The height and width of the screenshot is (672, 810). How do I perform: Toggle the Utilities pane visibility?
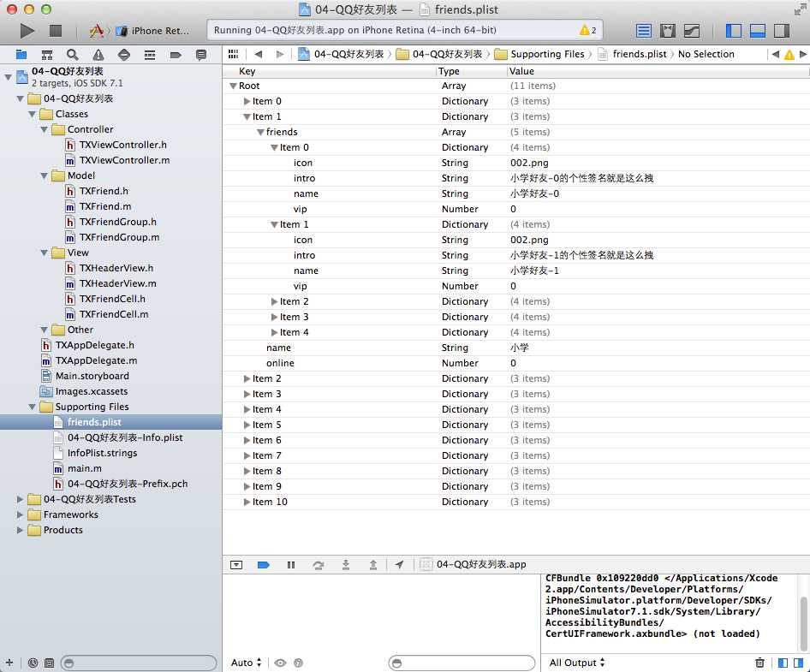(x=782, y=31)
